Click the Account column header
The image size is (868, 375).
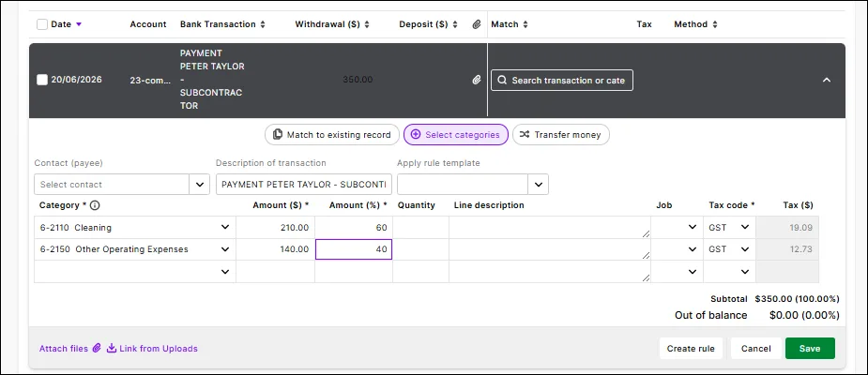[148, 24]
